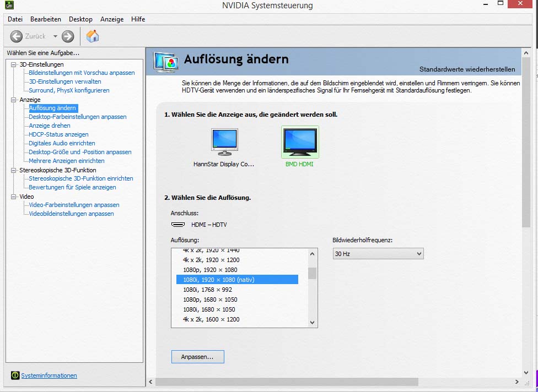538x392 pixels.
Task: Click the Back arrow icon
Action: (16, 36)
